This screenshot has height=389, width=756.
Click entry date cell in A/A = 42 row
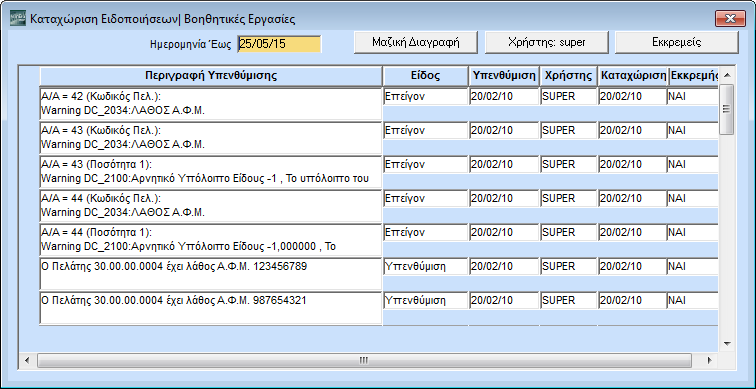(x=633, y=96)
